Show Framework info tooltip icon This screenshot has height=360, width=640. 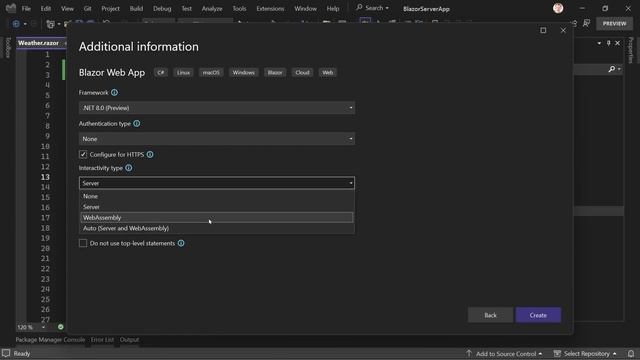114,93
